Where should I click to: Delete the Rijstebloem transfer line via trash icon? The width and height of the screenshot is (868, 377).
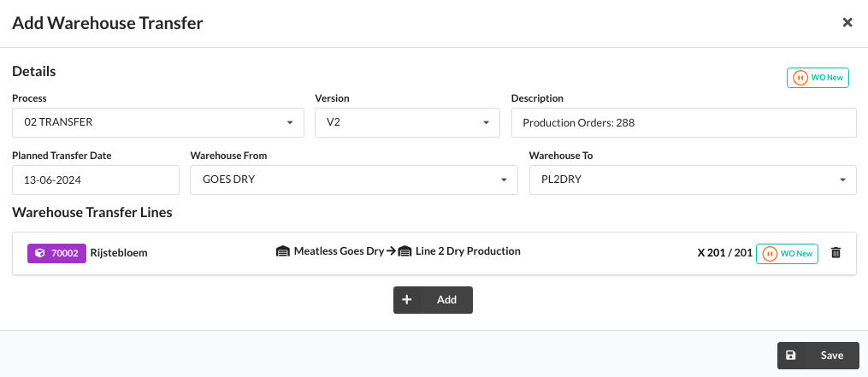tap(836, 253)
